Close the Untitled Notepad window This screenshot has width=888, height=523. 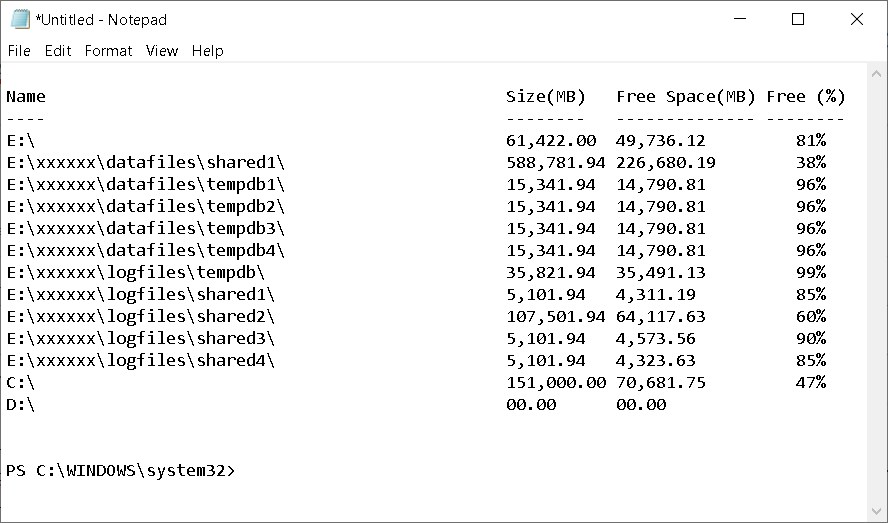[x=857, y=19]
